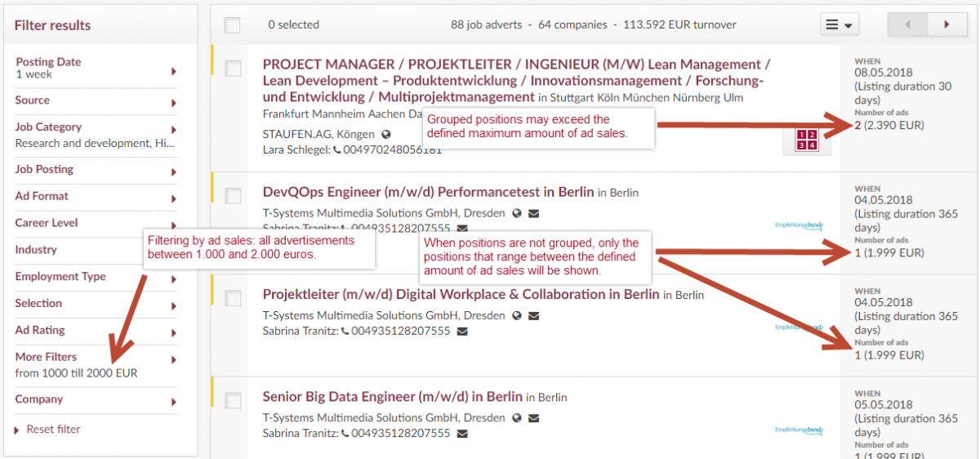Select all job adverts with header checkbox

click(233, 25)
